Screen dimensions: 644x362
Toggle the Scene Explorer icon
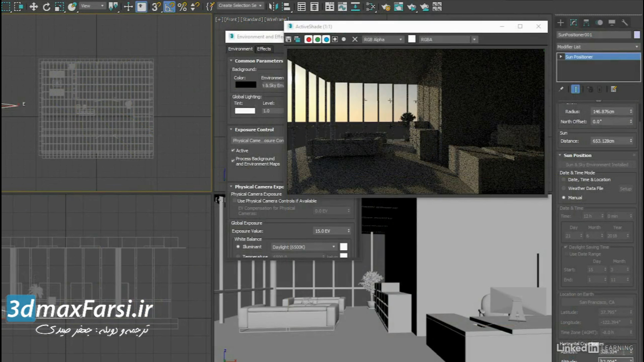click(301, 6)
